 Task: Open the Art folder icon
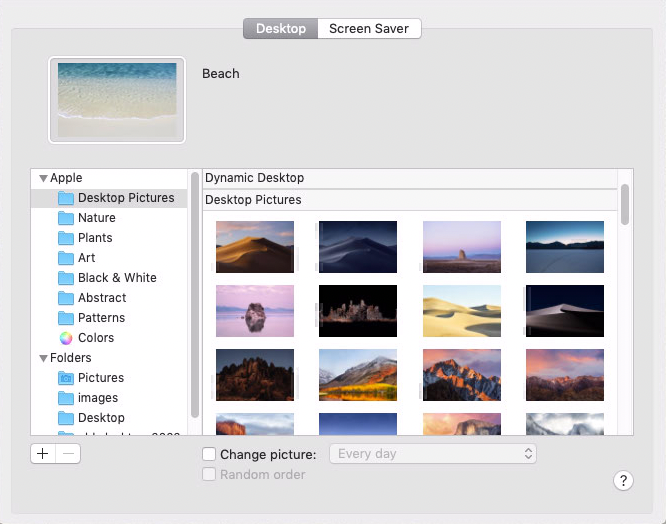pyautogui.click(x=66, y=258)
